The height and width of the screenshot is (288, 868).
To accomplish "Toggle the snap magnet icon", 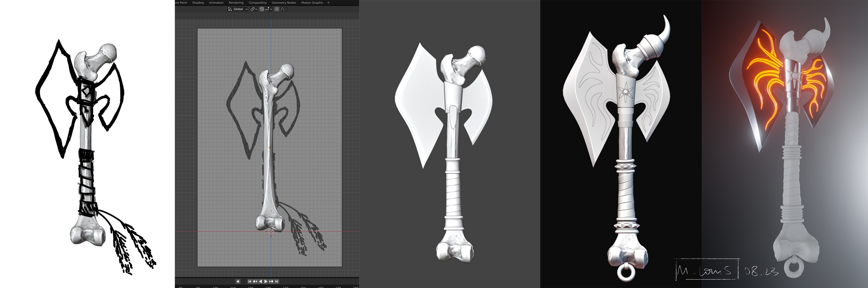I will click(x=262, y=9).
